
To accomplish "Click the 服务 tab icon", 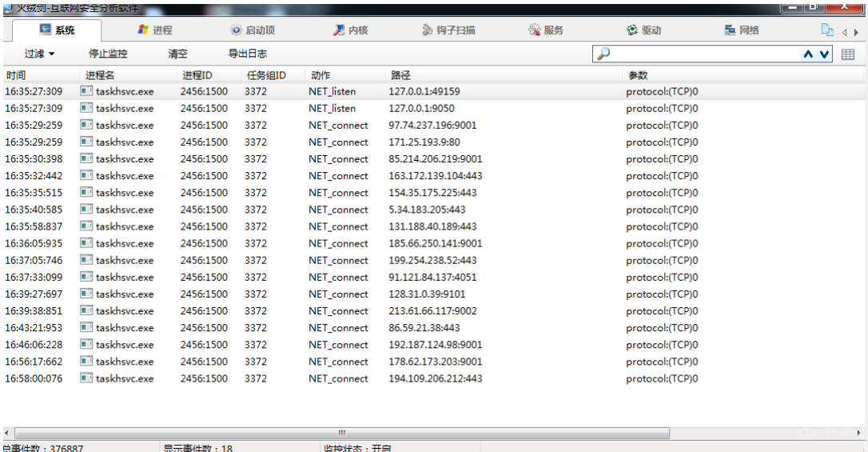I will pyautogui.click(x=534, y=30).
